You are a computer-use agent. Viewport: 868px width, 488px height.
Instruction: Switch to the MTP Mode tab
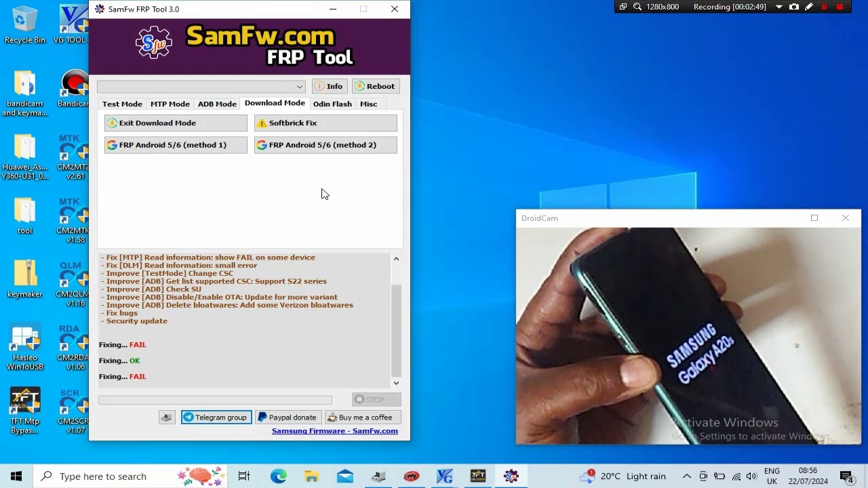(x=170, y=104)
